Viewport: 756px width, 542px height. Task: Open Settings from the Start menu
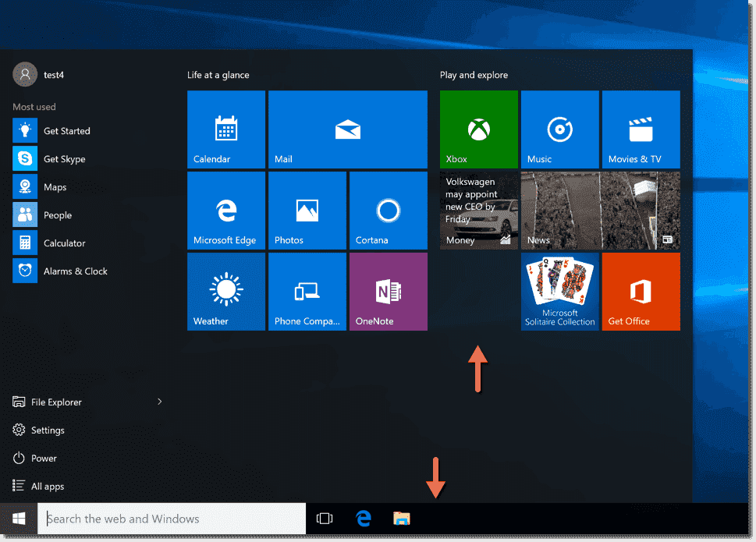(x=47, y=430)
